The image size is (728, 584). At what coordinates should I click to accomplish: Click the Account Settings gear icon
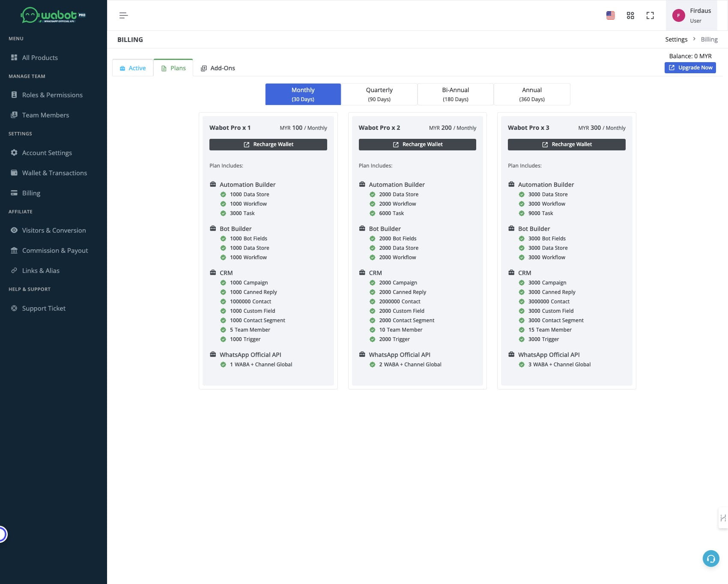pyautogui.click(x=14, y=153)
